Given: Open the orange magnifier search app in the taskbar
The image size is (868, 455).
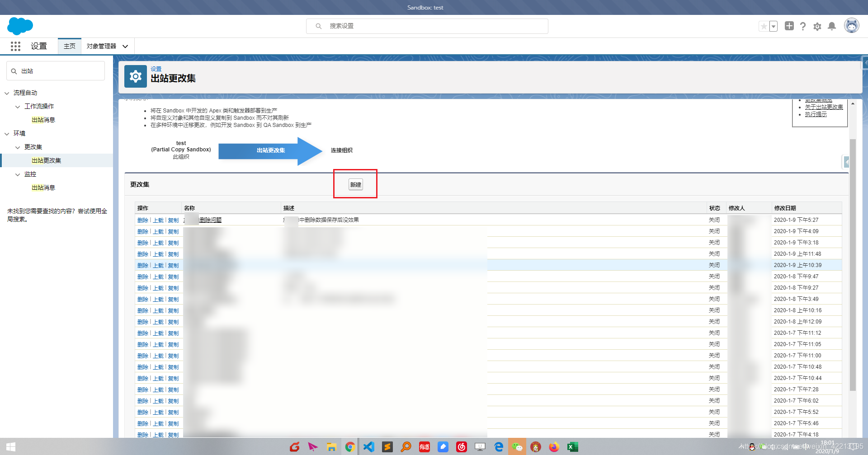Looking at the screenshot, I should 406,447.
